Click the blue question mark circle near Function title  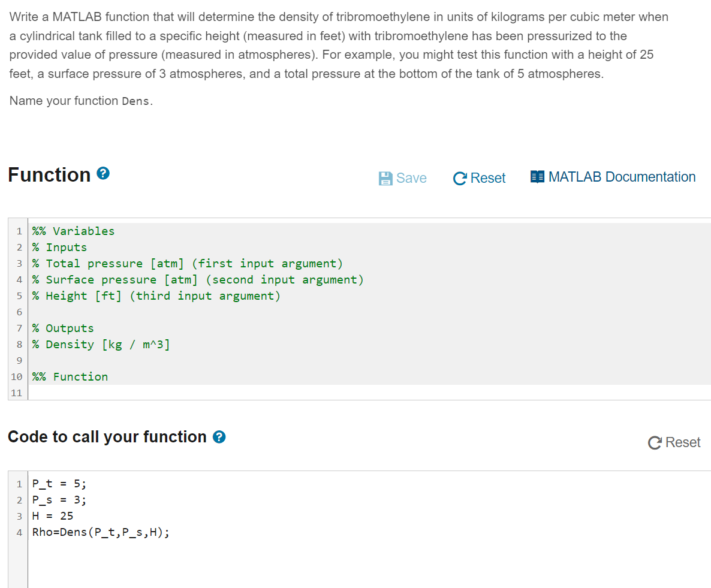(103, 174)
